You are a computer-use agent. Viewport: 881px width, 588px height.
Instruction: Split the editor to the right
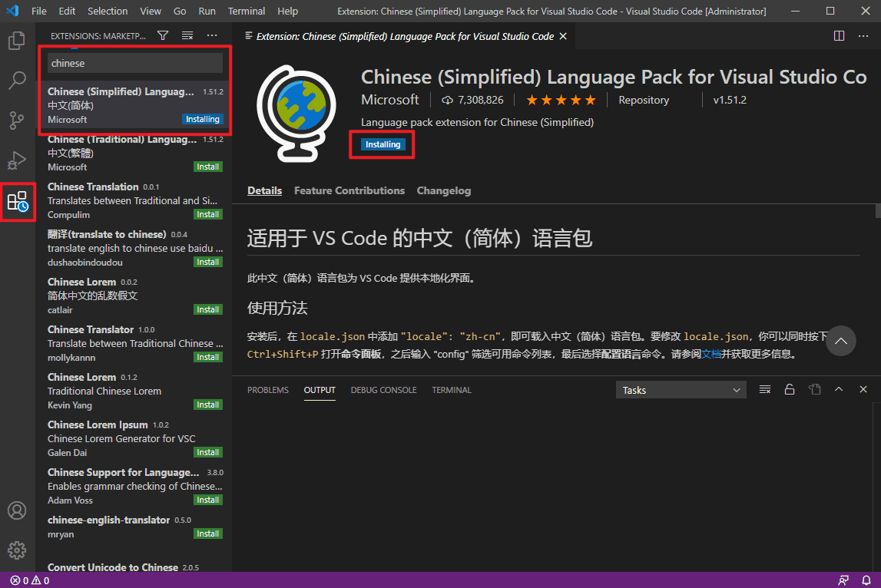click(839, 36)
